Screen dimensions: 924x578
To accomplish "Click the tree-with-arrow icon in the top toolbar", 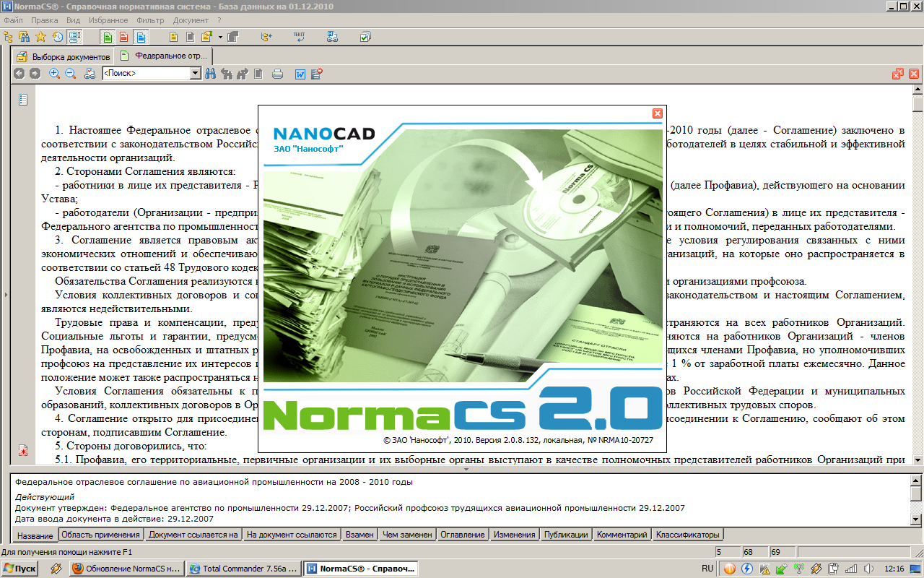I will 266,37.
